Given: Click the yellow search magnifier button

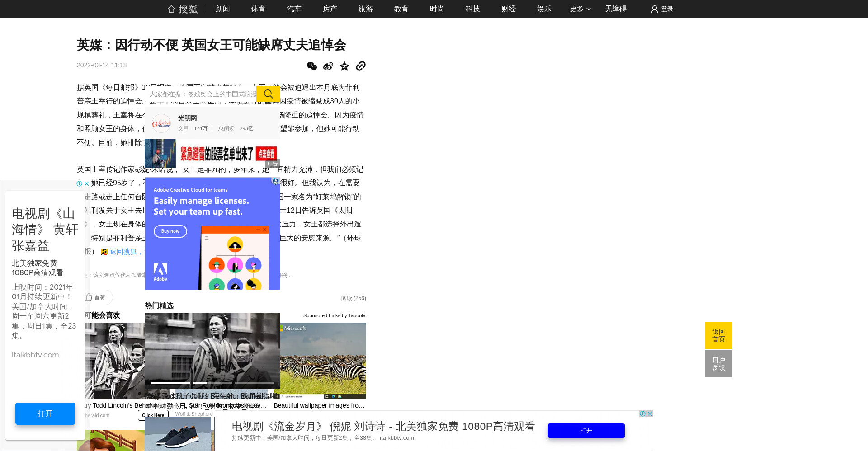Looking at the screenshot, I should click(x=269, y=94).
